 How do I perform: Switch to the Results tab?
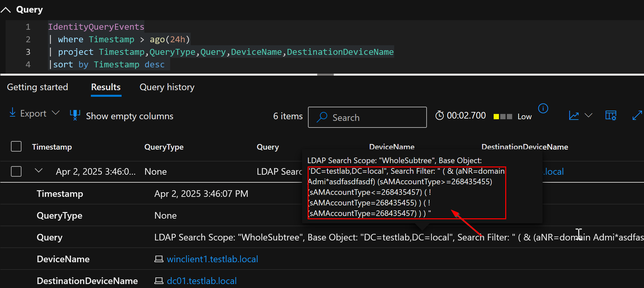click(106, 87)
